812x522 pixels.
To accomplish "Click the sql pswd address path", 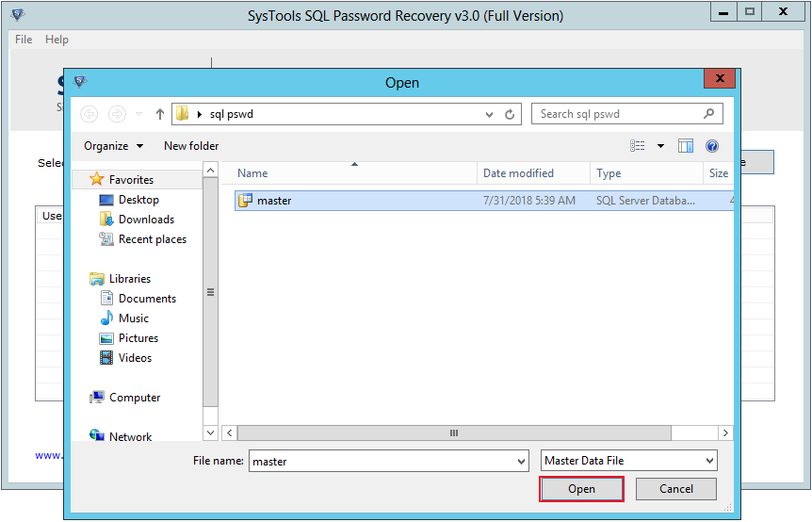I will coord(231,114).
